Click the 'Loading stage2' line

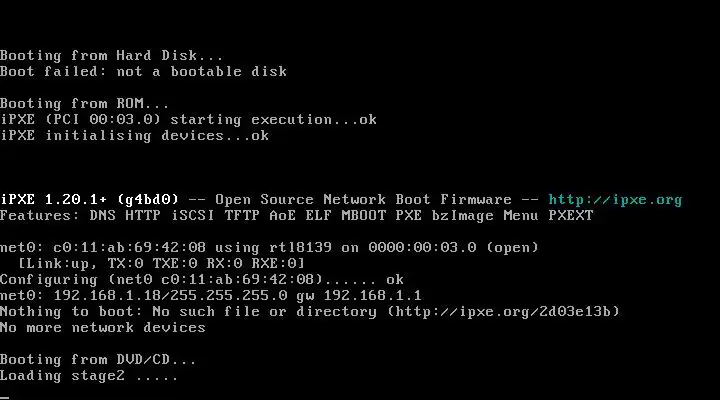[88, 375]
